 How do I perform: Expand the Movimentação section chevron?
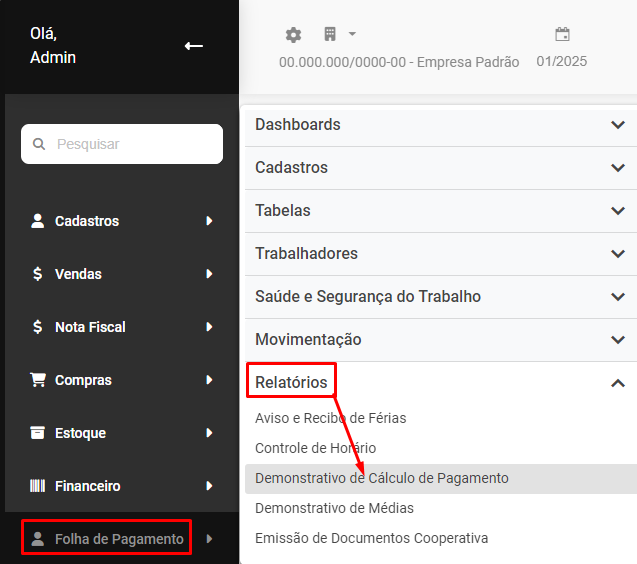(x=618, y=340)
